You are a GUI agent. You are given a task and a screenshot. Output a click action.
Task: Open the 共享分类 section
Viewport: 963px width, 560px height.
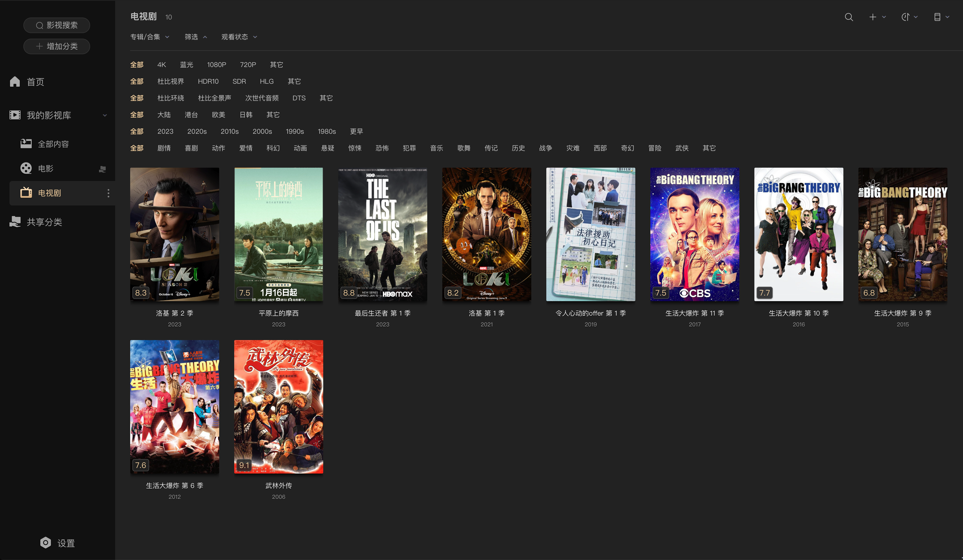(x=44, y=222)
